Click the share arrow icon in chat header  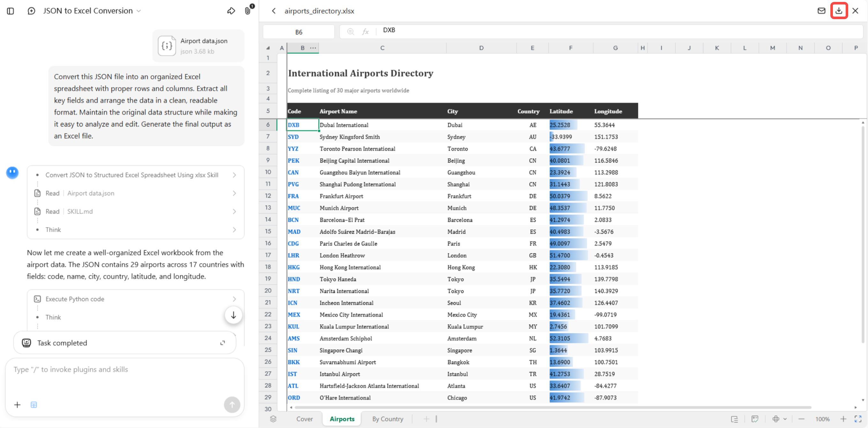point(231,11)
